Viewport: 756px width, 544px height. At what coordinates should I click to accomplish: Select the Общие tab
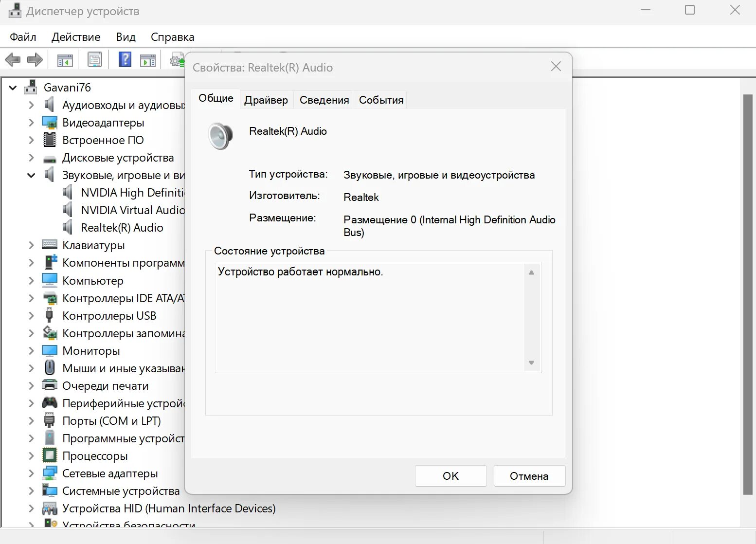tap(216, 98)
